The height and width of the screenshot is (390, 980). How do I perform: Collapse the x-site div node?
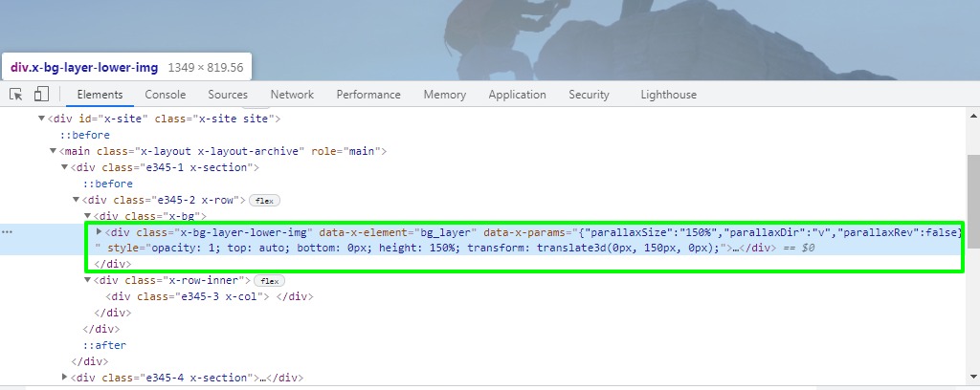tap(42, 119)
